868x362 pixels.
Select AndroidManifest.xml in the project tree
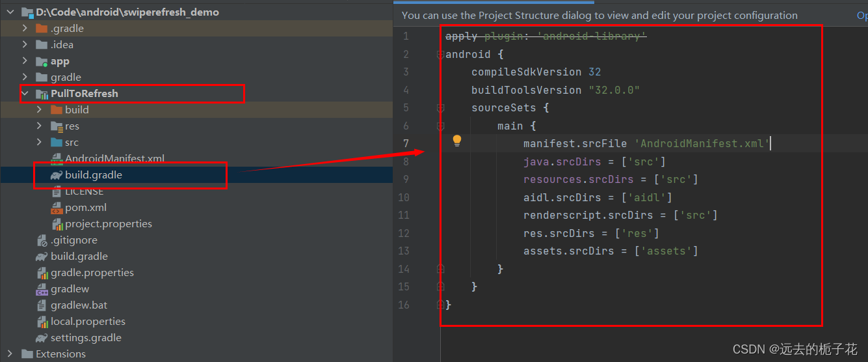click(x=114, y=158)
